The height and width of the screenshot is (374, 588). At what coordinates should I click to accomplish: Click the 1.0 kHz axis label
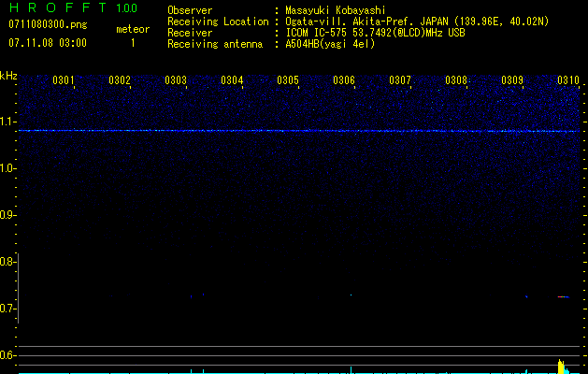(x=7, y=168)
